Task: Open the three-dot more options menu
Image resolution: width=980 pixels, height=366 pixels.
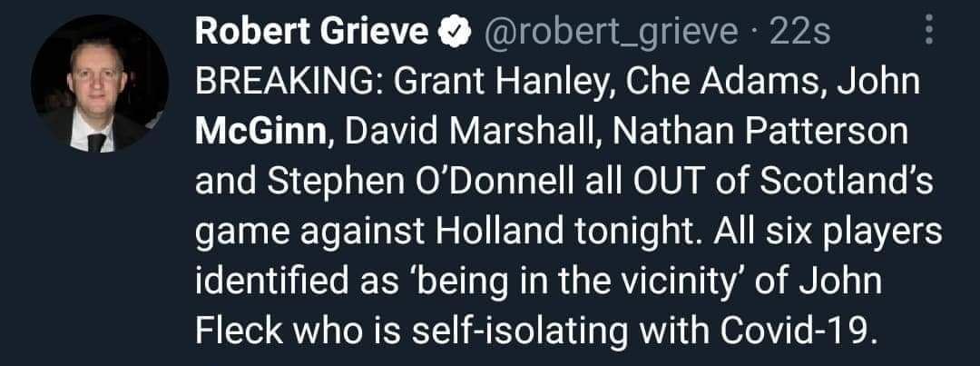Action: [926, 33]
